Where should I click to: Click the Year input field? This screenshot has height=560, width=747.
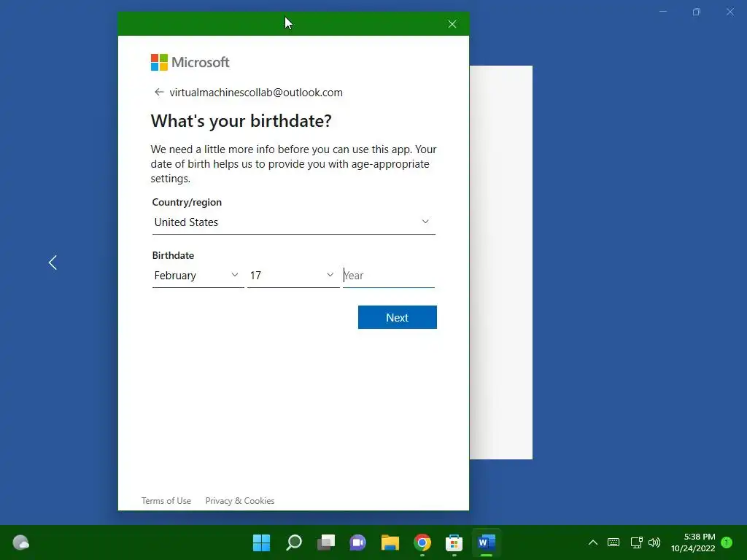[x=389, y=276]
